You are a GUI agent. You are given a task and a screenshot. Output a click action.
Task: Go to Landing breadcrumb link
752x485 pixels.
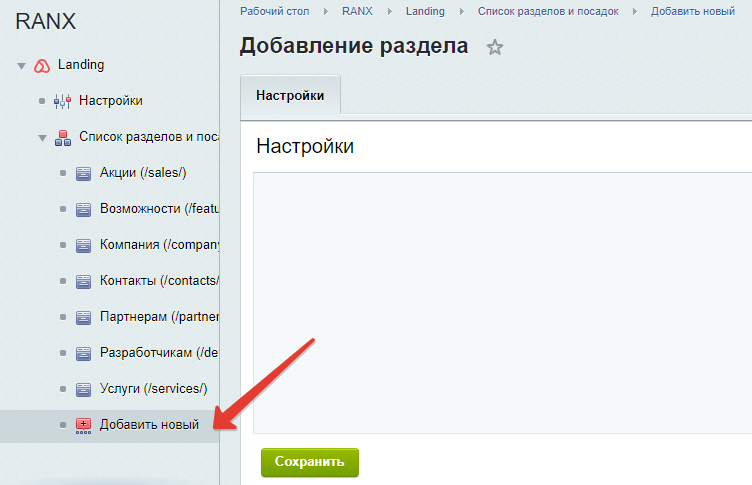(425, 11)
